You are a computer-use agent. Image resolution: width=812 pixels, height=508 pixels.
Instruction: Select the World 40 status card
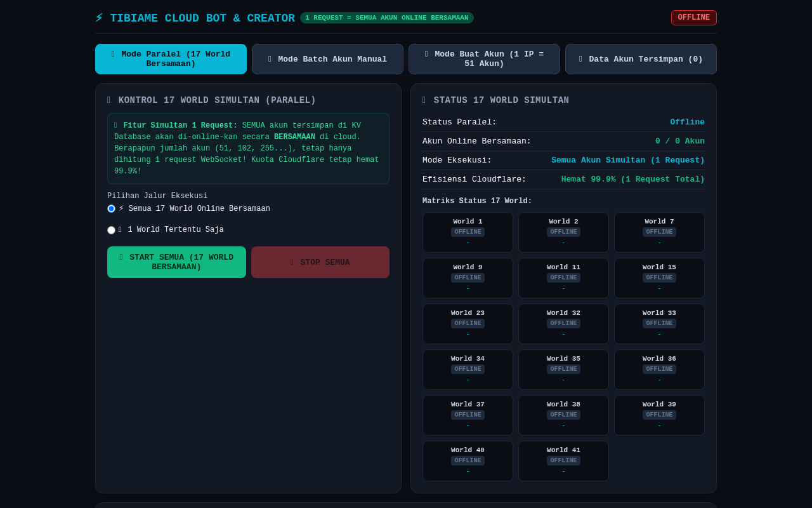point(468,461)
